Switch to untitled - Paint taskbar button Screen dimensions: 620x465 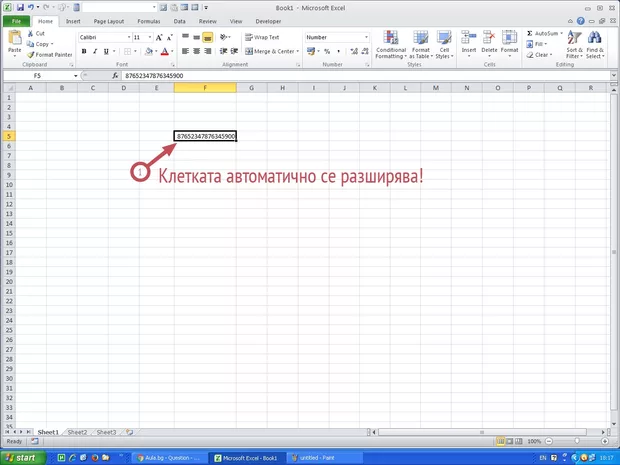click(323, 458)
